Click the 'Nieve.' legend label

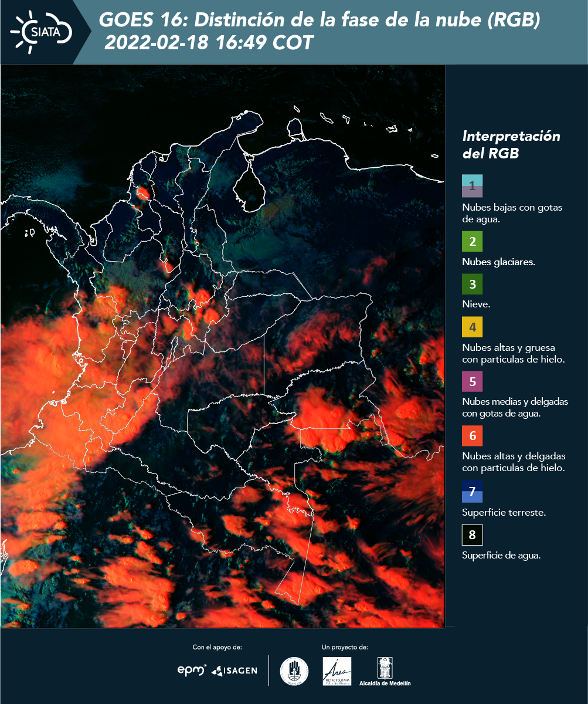(476, 305)
